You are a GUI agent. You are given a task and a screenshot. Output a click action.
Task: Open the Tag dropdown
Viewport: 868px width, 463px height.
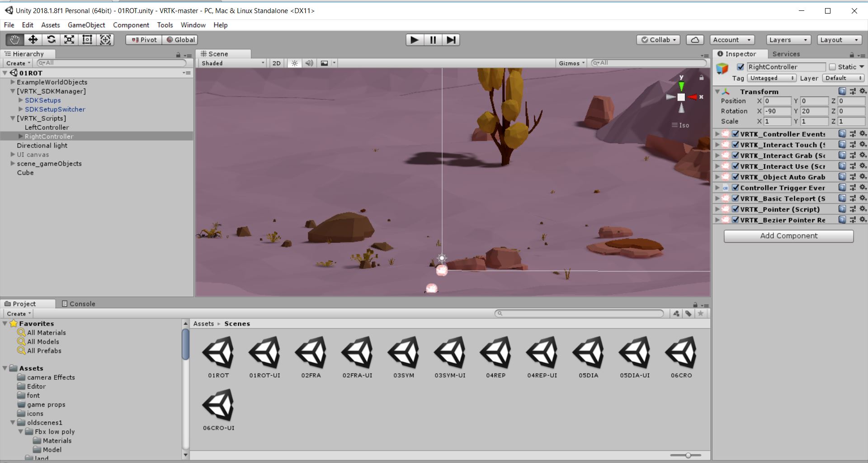(772, 78)
